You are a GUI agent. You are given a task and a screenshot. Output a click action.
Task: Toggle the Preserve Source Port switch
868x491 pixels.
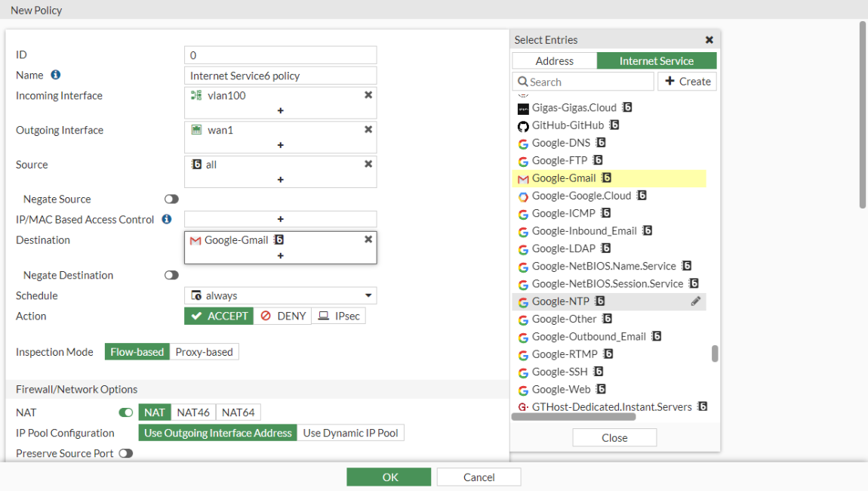125,453
